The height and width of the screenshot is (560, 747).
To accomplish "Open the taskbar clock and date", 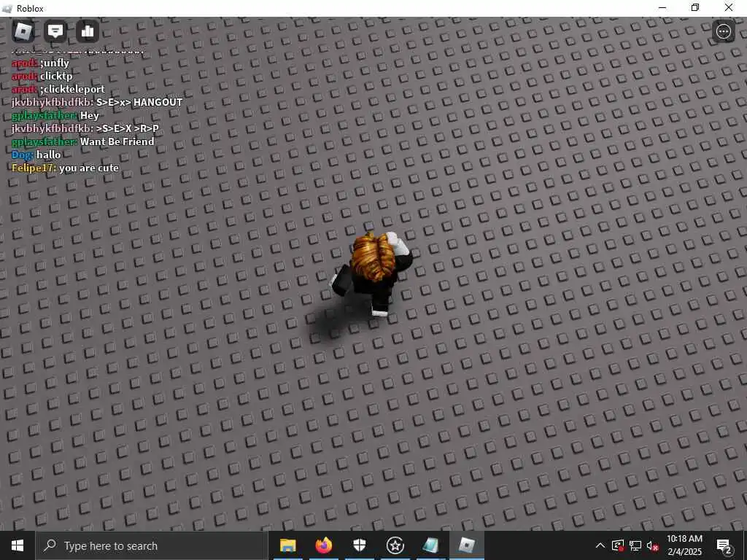I will [684, 545].
